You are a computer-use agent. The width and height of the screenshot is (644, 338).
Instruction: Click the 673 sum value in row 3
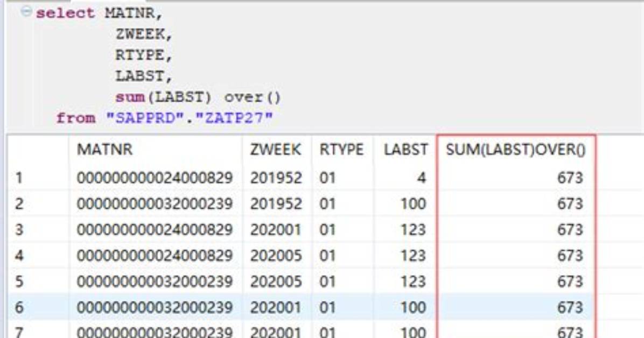click(570, 230)
